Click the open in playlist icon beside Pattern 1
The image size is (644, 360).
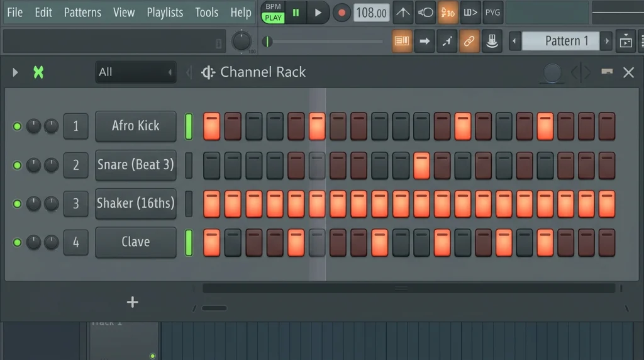pyautogui.click(x=626, y=41)
